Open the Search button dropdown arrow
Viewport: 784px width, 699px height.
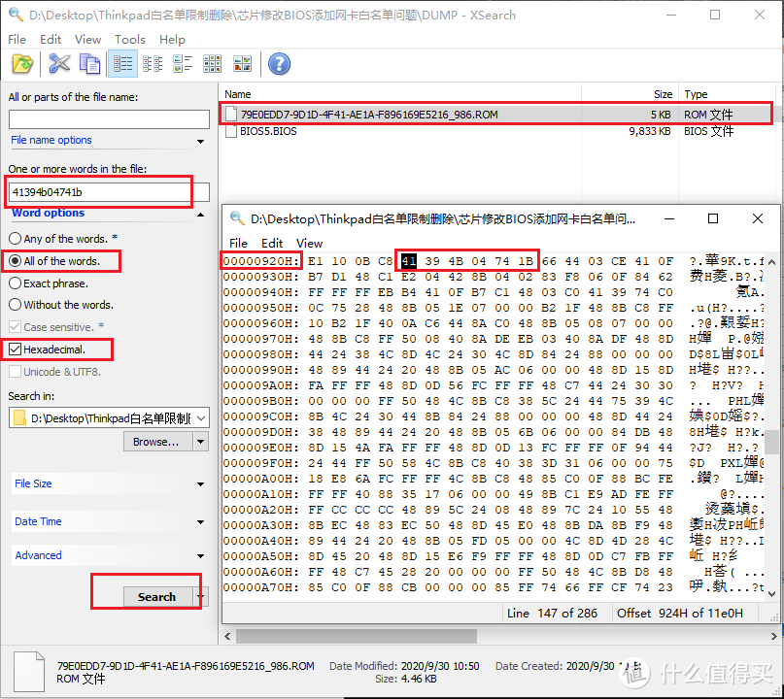pyautogui.click(x=201, y=596)
